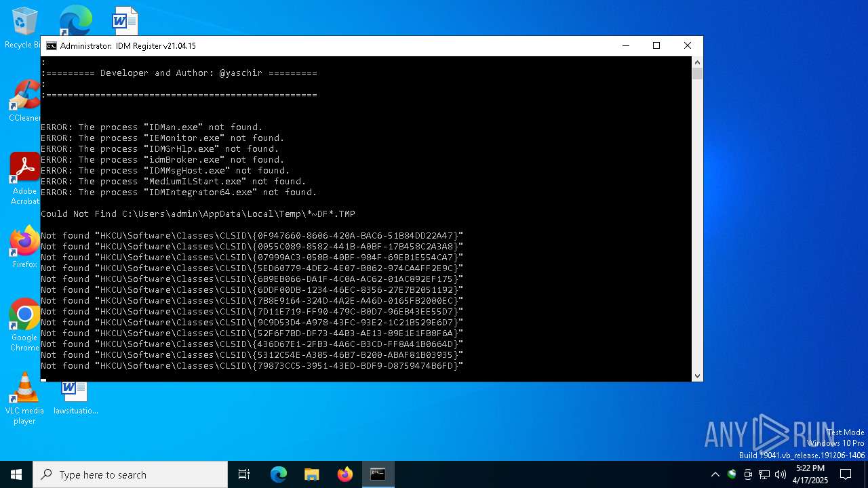Click the "idmBroker.exe" error line
The width and height of the screenshot is (868, 488).
tap(163, 160)
